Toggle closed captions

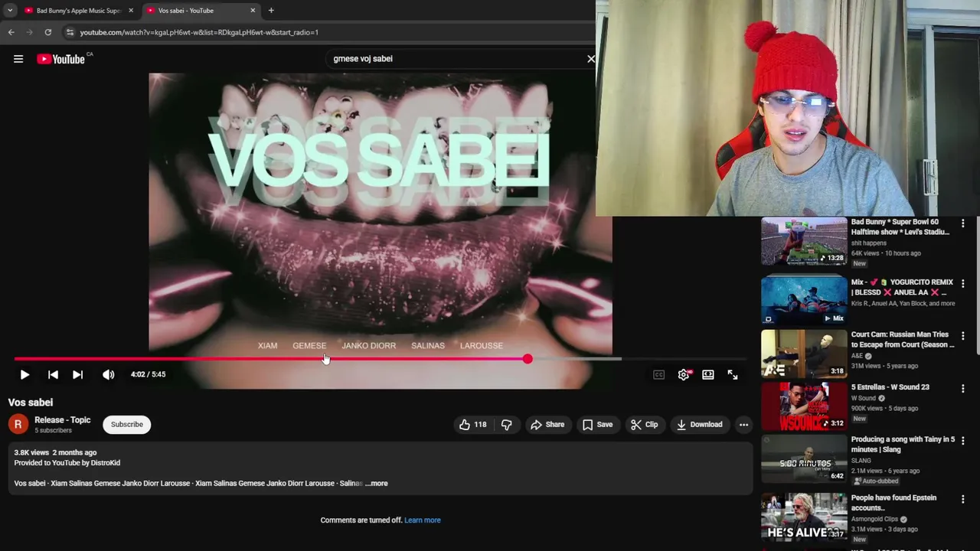point(658,374)
